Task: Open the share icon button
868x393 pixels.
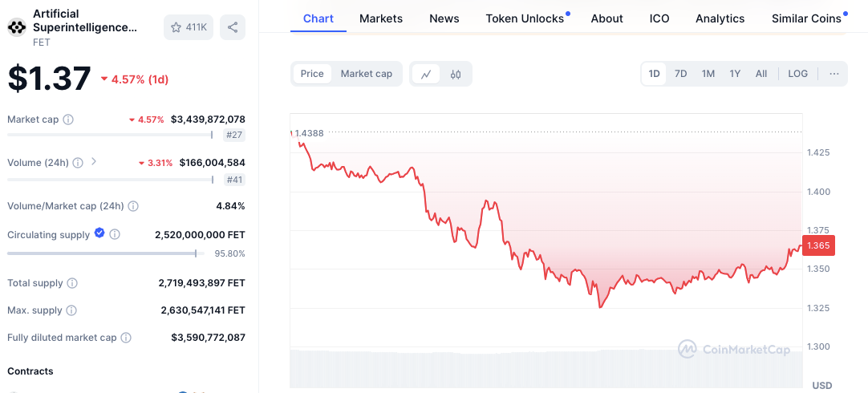Action: click(x=233, y=27)
